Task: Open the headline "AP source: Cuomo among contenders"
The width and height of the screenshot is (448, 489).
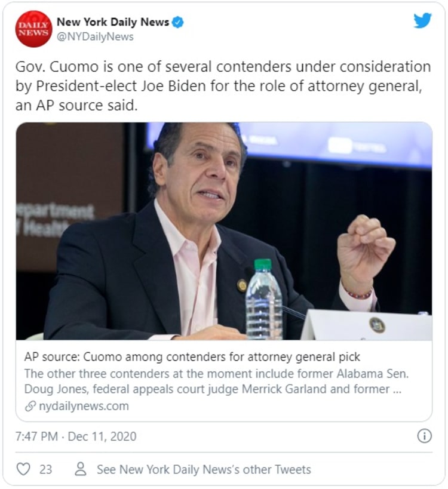Action: click(x=192, y=357)
